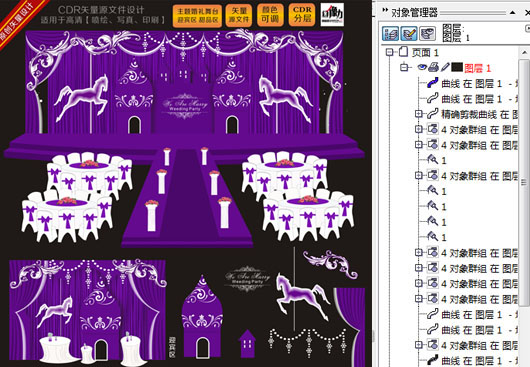Click the double-arrow collapse docker icon
Screen dimensions: 530x367
tap(385, 10)
